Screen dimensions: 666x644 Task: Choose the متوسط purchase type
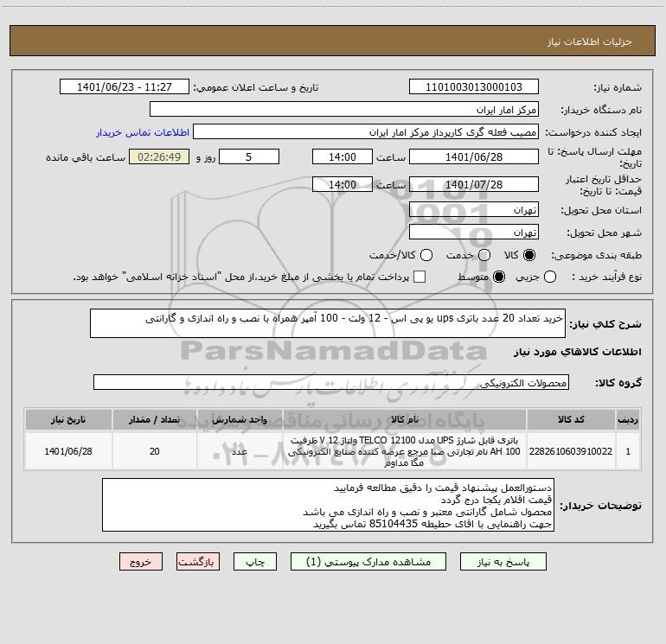(x=499, y=277)
